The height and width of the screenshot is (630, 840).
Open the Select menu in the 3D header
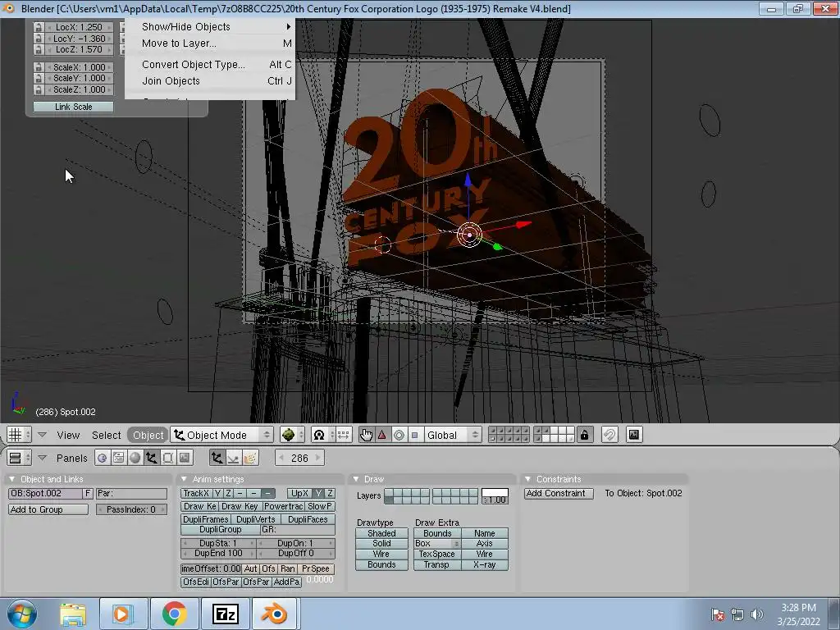coord(106,435)
